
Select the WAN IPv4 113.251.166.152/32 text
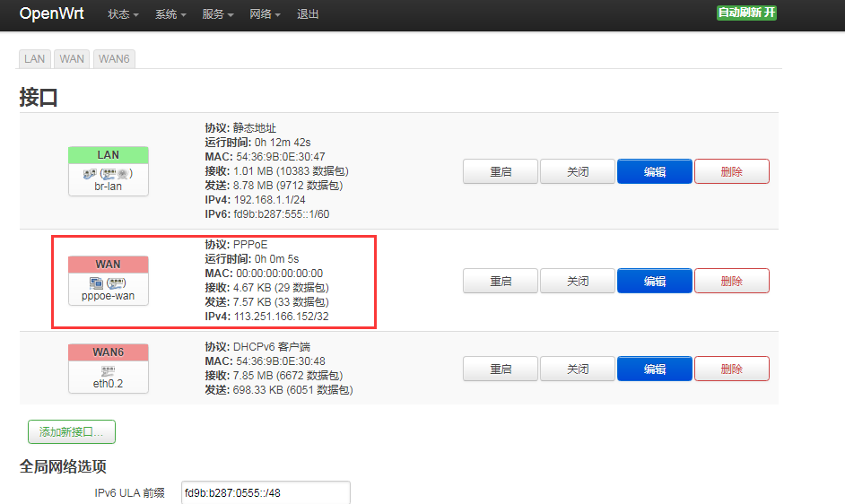(x=282, y=317)
